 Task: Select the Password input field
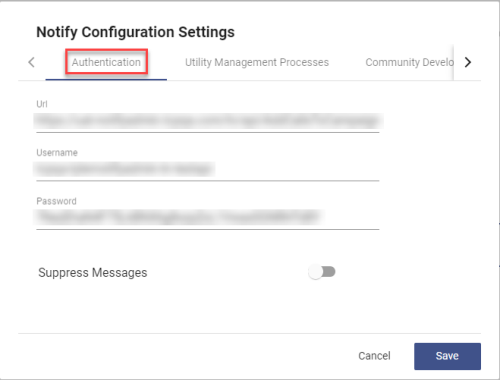(208, 218)
